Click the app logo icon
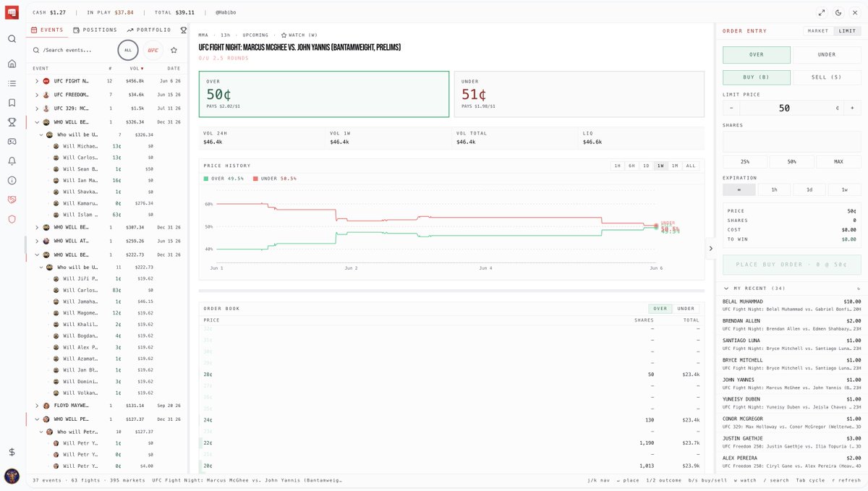Image resolution: width=868 pixels, height=491 pixels. (12, 12)
